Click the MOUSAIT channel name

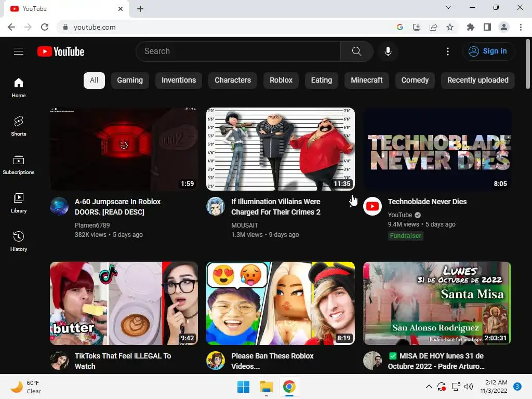tap(245, 225)
